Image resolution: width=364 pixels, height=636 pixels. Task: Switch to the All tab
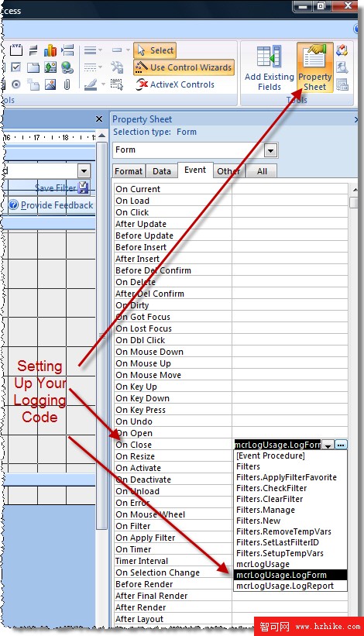coord(262,171)
